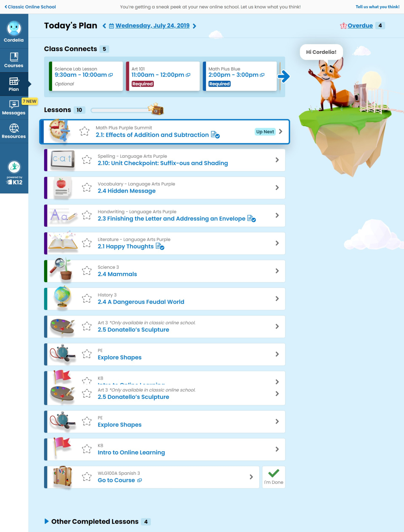Viewport: 404px width, 532px height.
Task: Open Cordelia's profile avatar
Action: 14,29
